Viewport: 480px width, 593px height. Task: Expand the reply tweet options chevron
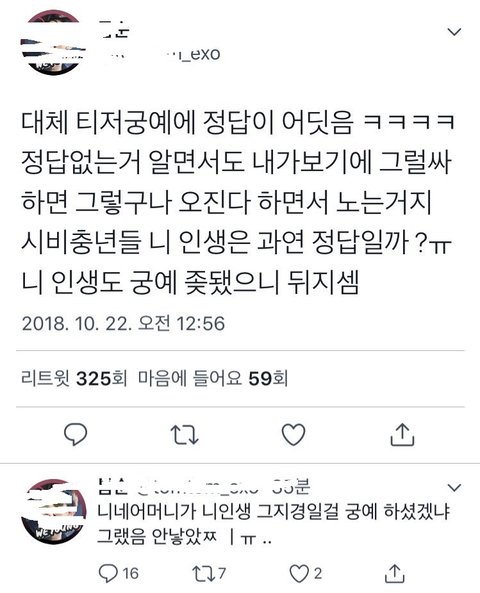454,487
